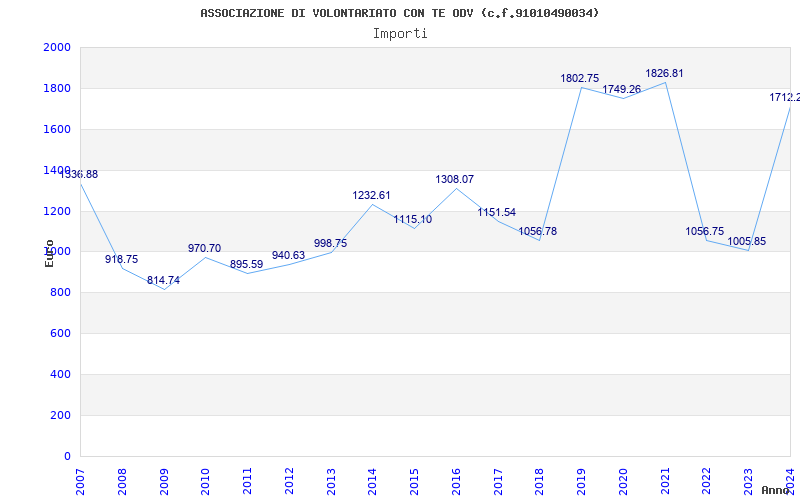
Task: Click the y-axis value 1200
Action: pos(57,211)
